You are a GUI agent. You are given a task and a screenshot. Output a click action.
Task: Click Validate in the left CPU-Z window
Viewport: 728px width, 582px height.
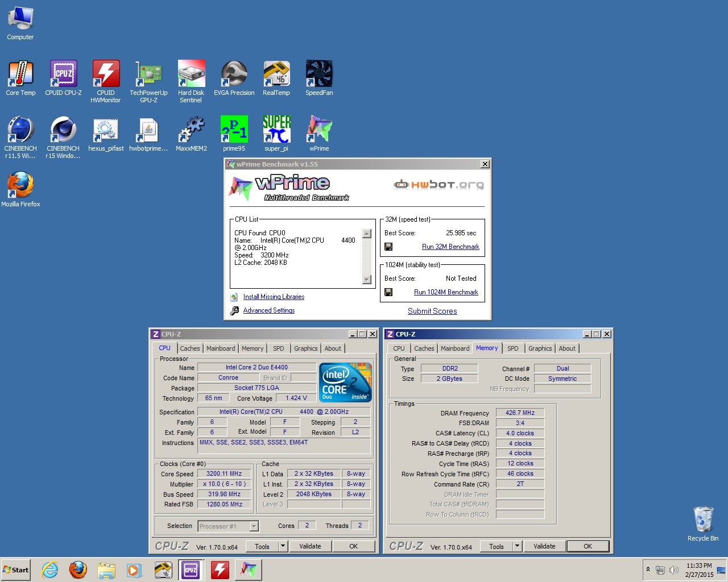(310, 546)
